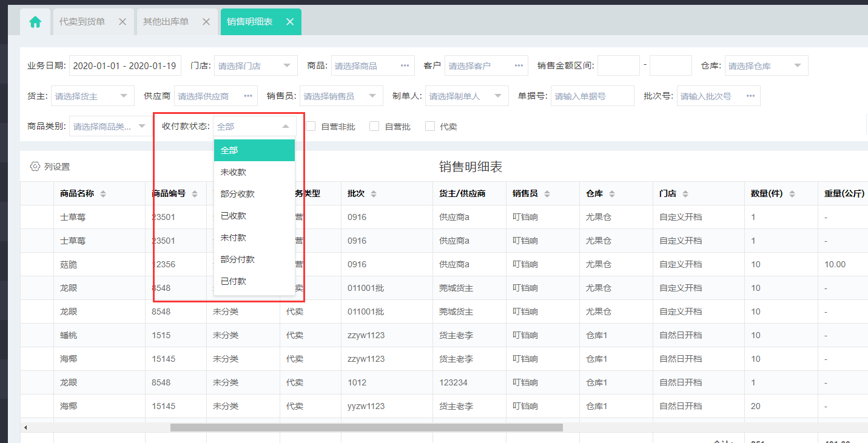Screen dimensions: 868x443
Task: Sort by 销售员 column arrows
Action: point(547,194)
